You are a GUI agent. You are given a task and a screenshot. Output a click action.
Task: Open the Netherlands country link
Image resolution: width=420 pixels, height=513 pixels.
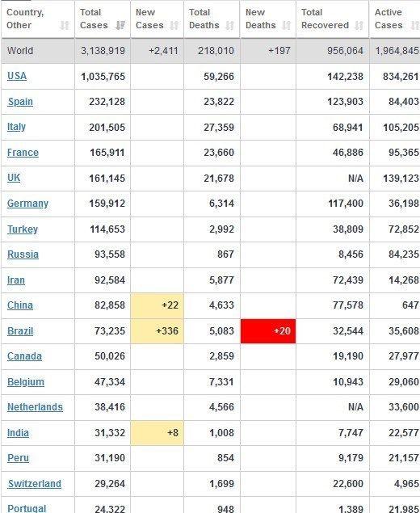35,407
